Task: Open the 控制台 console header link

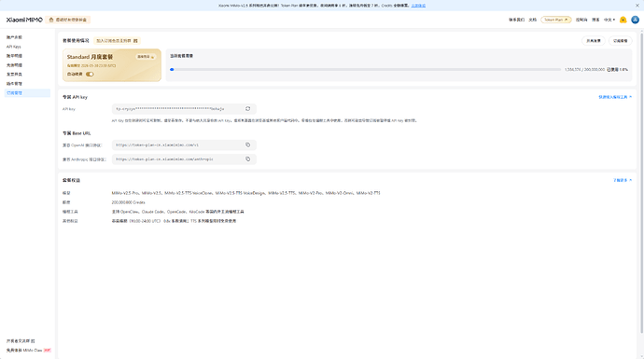Action: 581,20
